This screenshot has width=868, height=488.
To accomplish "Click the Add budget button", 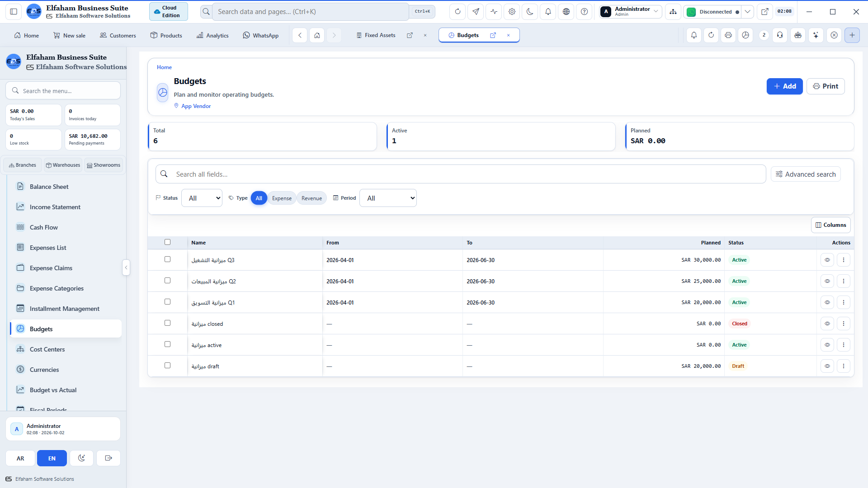I will [x=785, y=86].
